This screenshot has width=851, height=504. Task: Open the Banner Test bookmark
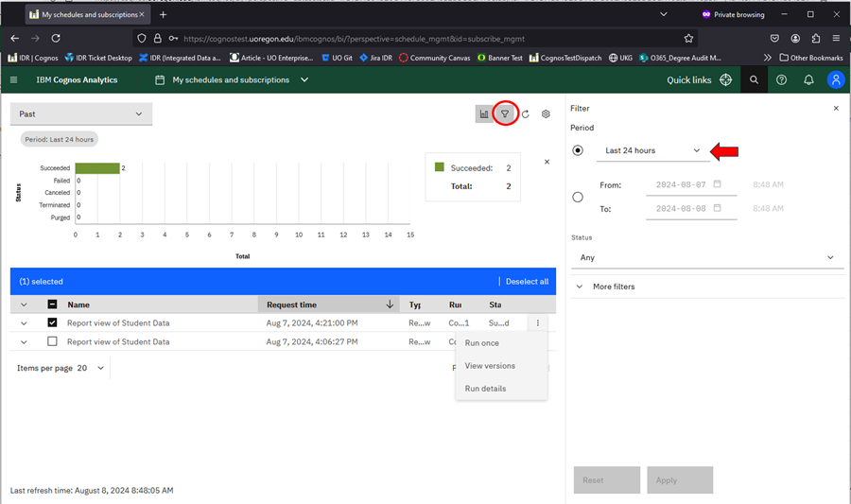(500, 58)
